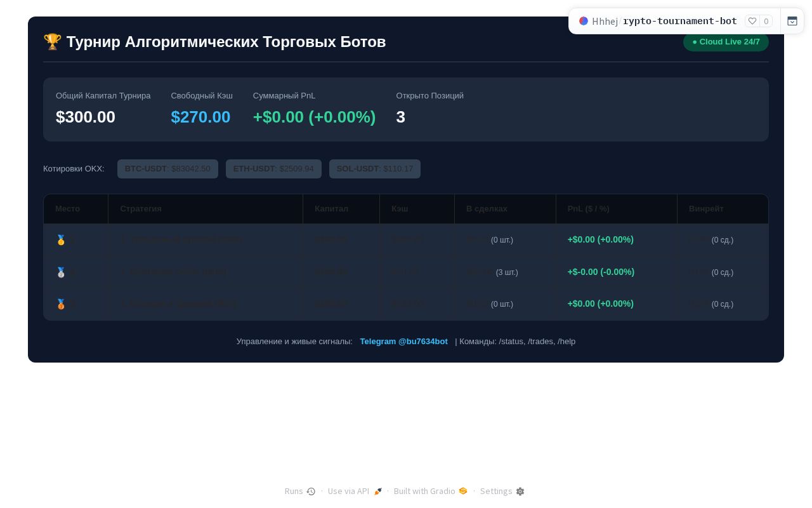
Task: Click the like count number
Action: point(766,21)
